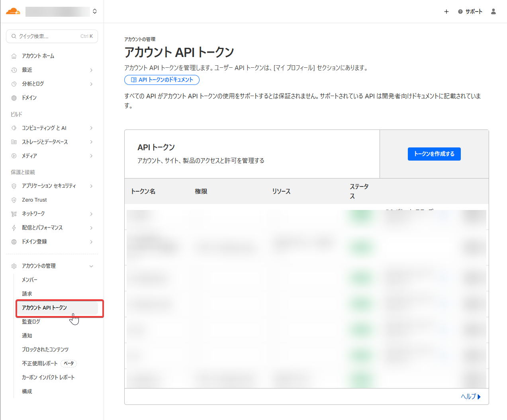Expand the コンピューティングと AI chevron
This screenshot has height=420, width=507.
click(x=91, y=128)
